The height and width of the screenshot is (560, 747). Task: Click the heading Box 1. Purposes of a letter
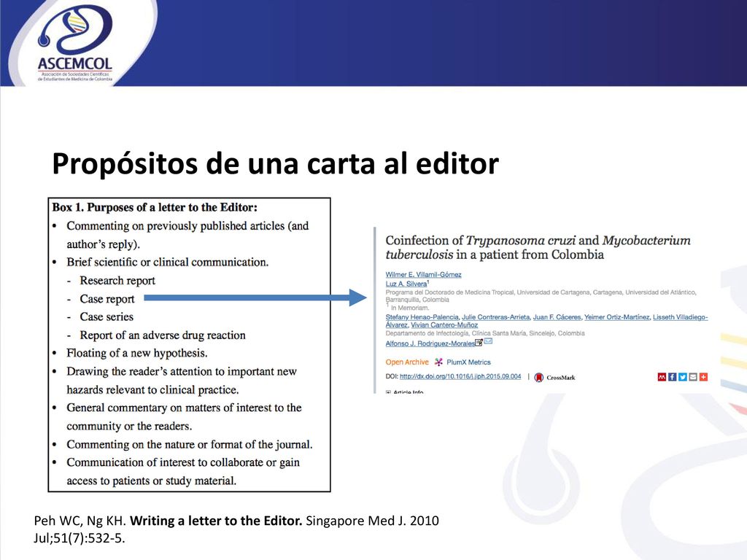point(155,208)
